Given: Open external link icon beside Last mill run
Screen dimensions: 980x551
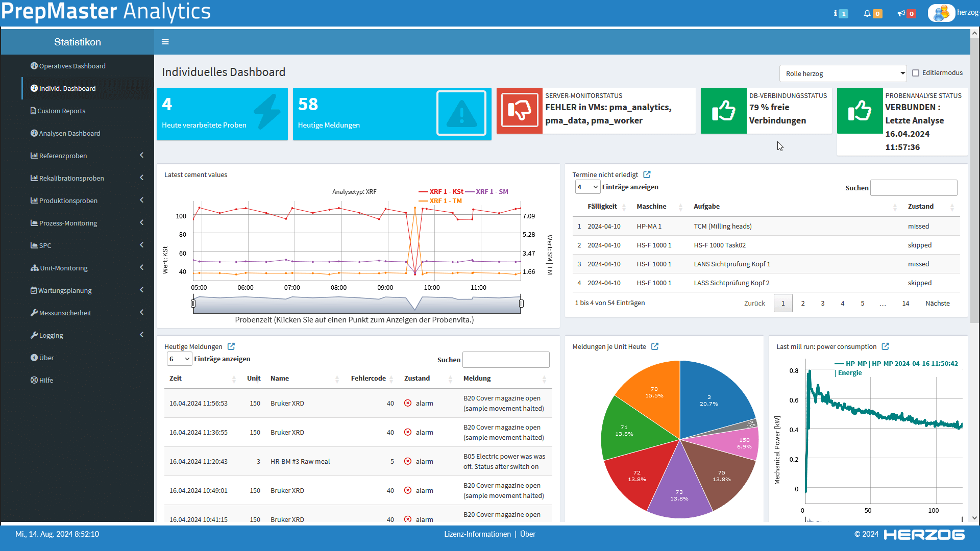Looking at the screenshot, I should pyautogui.click(x=886, y=346).
